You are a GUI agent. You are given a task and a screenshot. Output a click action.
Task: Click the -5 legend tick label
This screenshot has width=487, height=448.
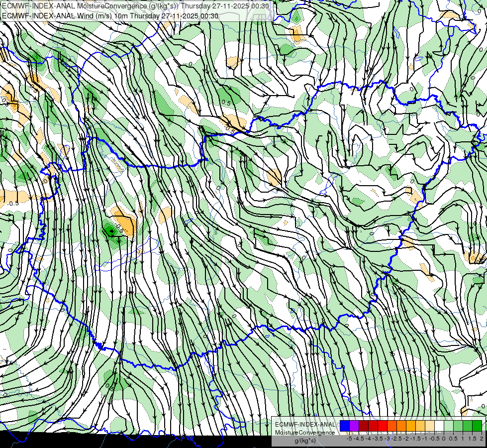coord(349,439)
